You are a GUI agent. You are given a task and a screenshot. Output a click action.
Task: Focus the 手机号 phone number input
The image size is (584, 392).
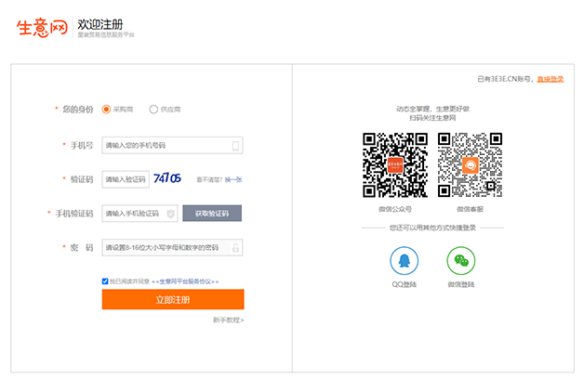click(x=172, y=146)
